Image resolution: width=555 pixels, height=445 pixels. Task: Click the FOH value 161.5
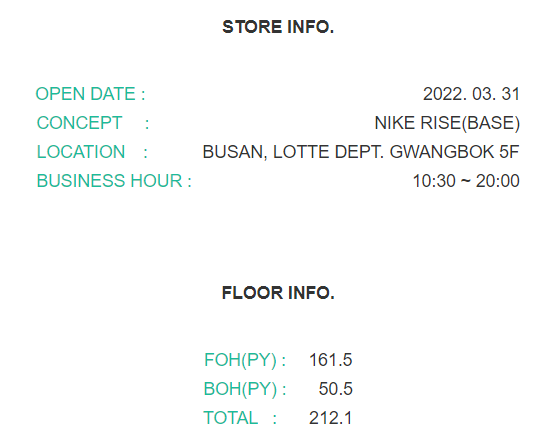click(331, 360)
